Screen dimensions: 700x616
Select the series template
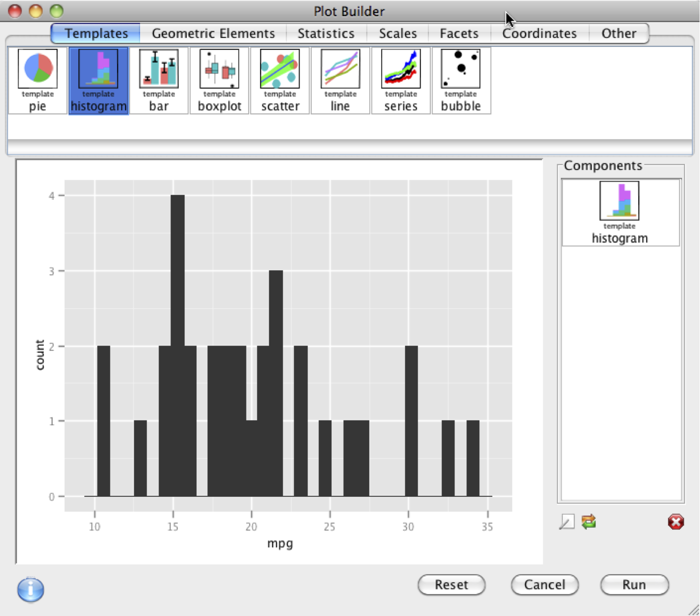point(401,81)
